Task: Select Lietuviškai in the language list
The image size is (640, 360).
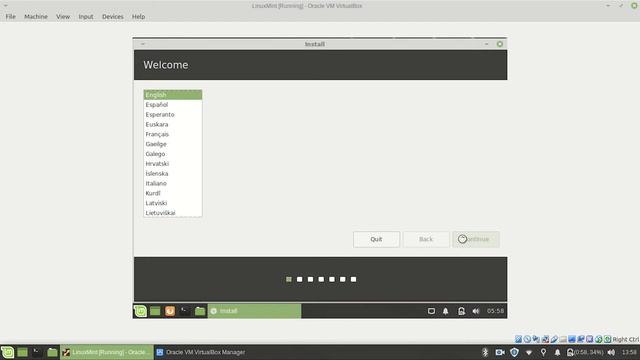Action: coord(173,213)
